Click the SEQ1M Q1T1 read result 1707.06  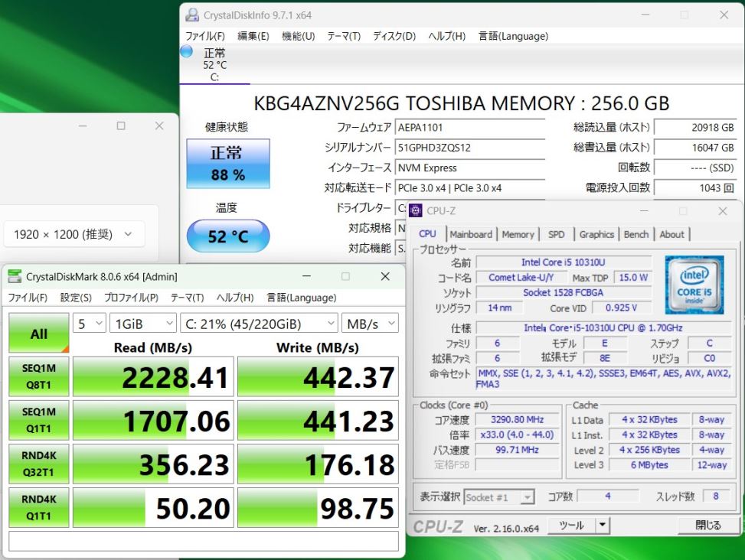pyautogui.click(x=153, y=420)
